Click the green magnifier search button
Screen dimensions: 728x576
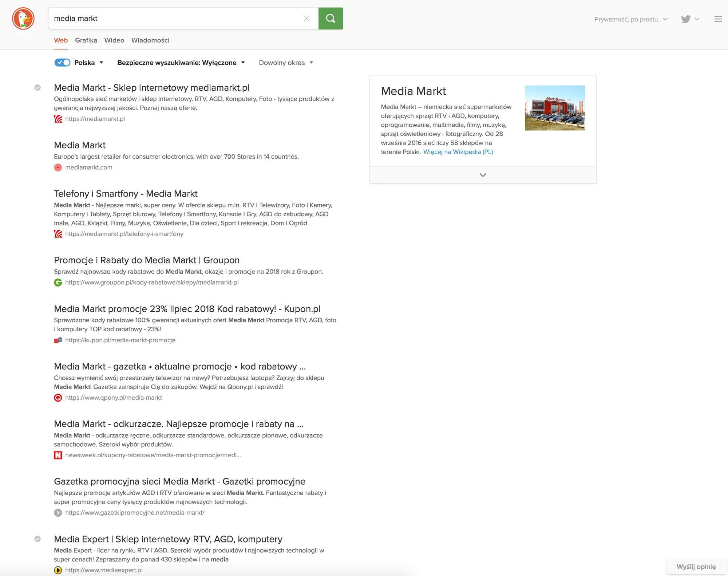click(x=331, y=19)
